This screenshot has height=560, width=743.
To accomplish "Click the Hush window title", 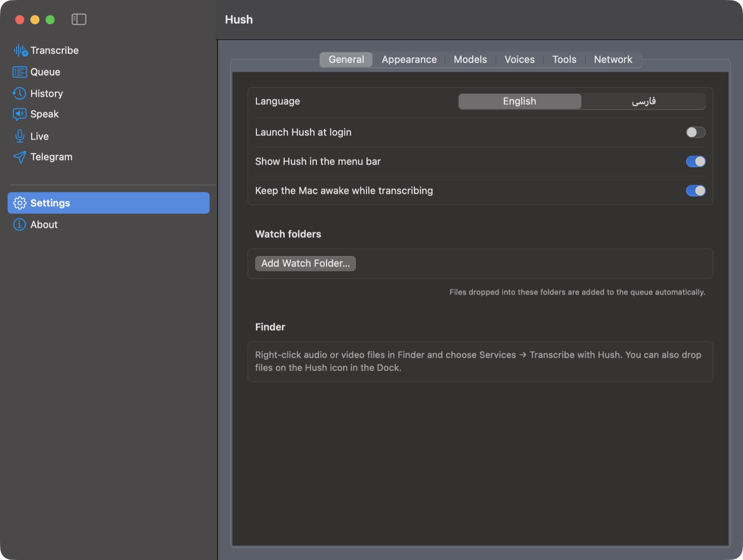I will pyautogui.click(x=239, y=20).
